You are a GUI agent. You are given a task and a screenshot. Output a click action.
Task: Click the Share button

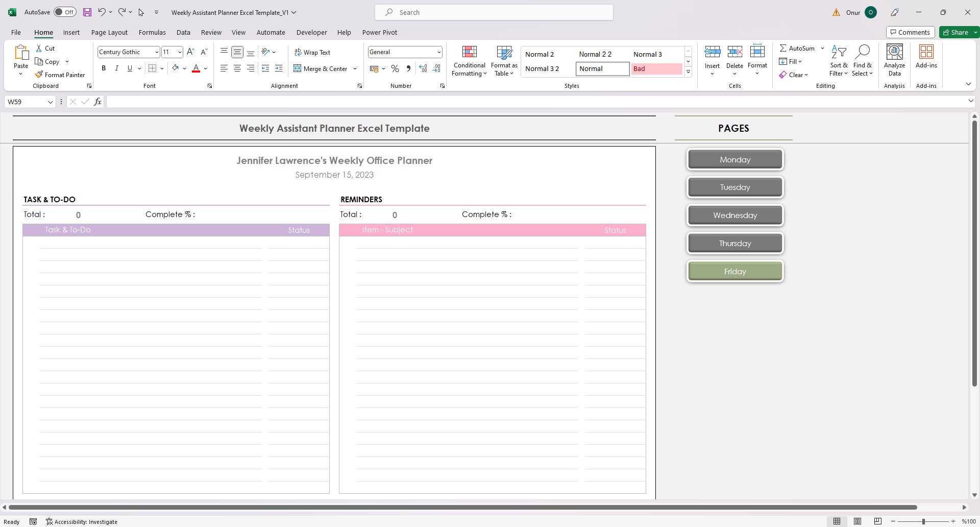tap(957, 32)
